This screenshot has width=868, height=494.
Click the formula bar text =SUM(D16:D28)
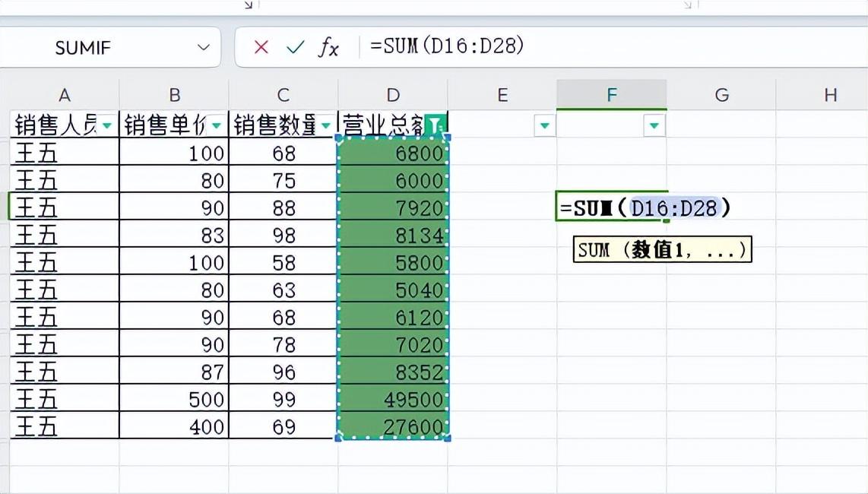click(x=447, y=46)
